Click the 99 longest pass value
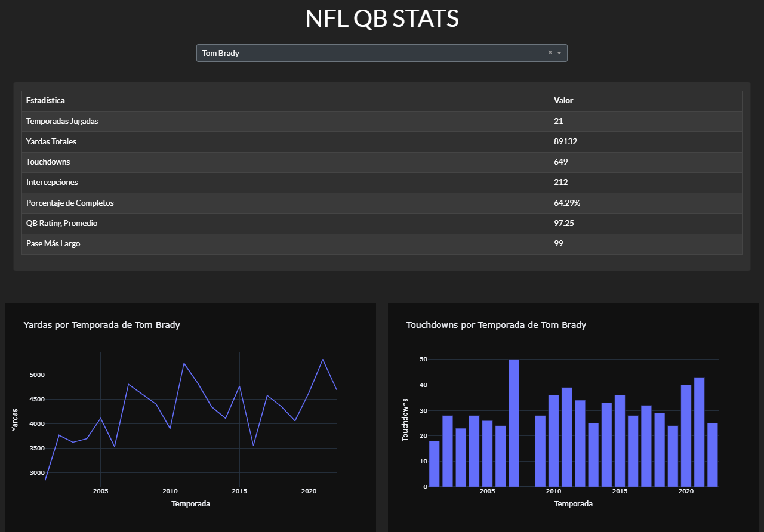Image resolution: width=764 pixels, height=532 pixels. (x=559, y=243)
